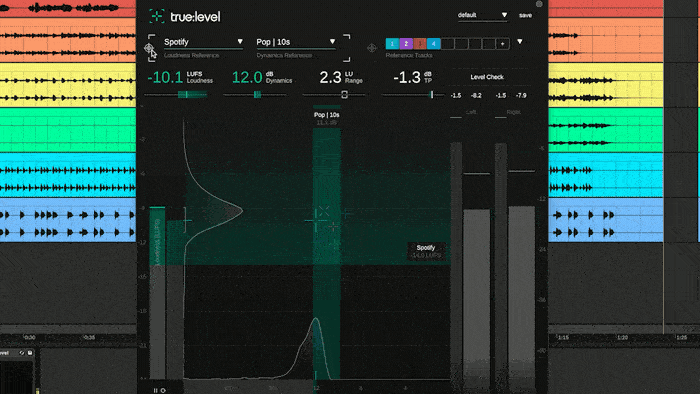Click the true peak slider under -1.3 dB
700x394 pixels.
pos(413,95)
